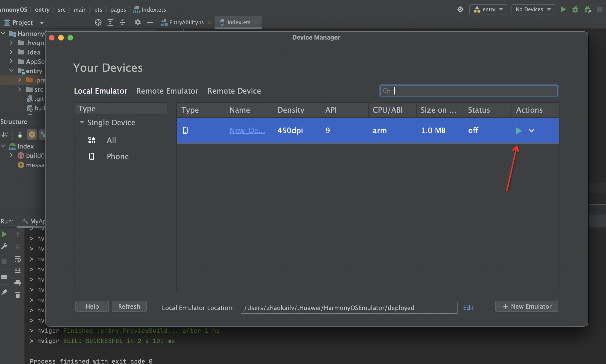Image resolution: width=606 pixels, height=364 pixels.
Task: Start debugging with the green bug icon
Action: [575, 9]
